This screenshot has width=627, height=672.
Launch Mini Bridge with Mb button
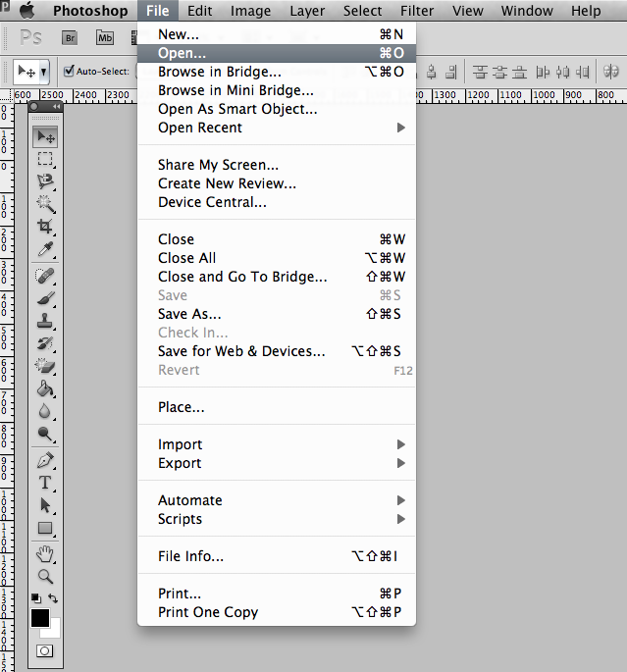(105, 38)
